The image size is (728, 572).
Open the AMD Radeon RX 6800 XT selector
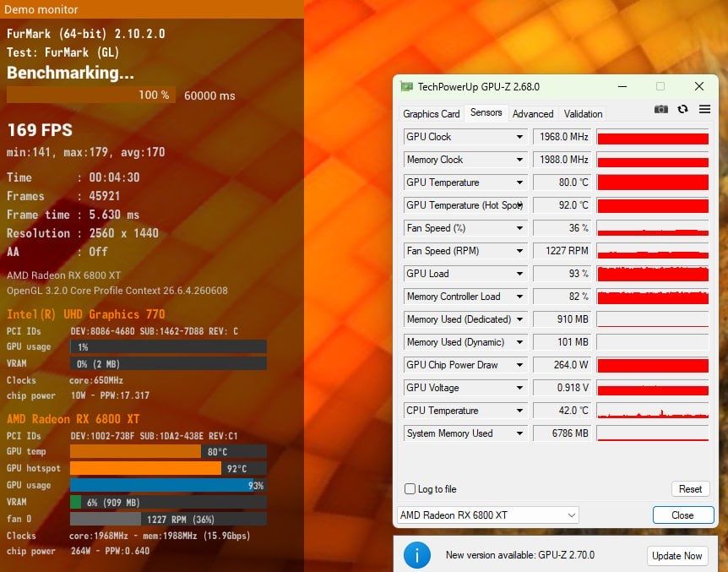(x=488, y=515)
